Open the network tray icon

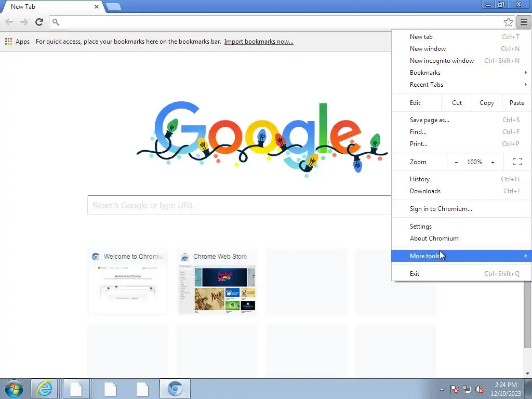(467, 389)
